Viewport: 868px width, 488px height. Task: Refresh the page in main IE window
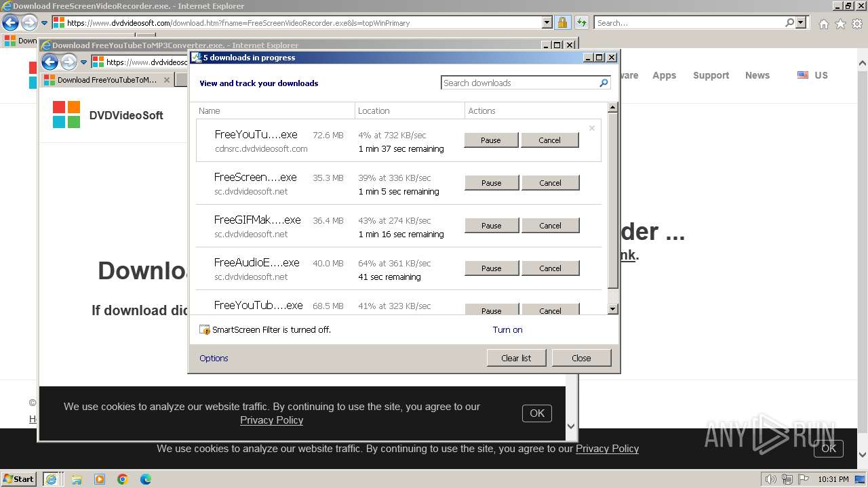pyautogui.click(x=582, y=23)
